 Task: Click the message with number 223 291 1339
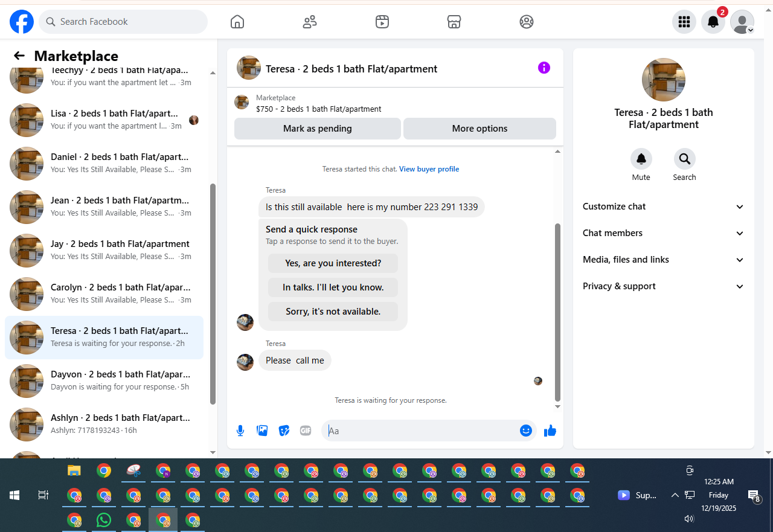click(x=371, y=207)
